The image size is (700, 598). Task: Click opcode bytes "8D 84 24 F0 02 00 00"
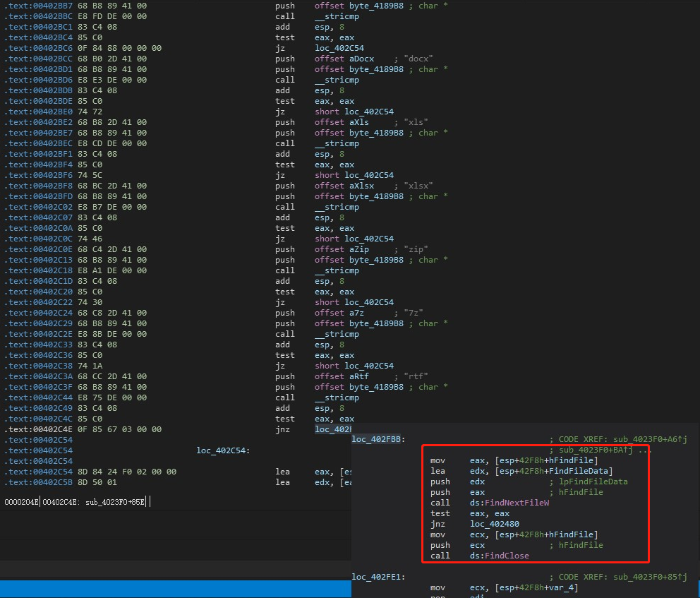(127, 471)
